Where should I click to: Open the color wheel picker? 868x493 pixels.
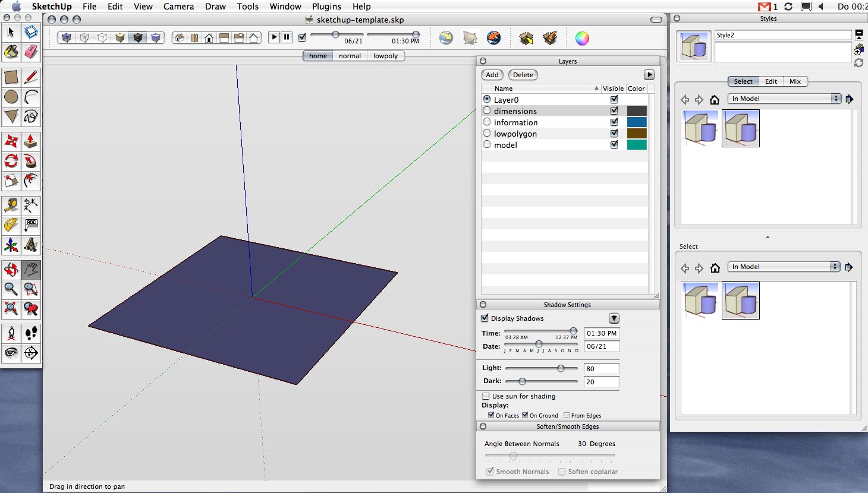tap(582, 39)
